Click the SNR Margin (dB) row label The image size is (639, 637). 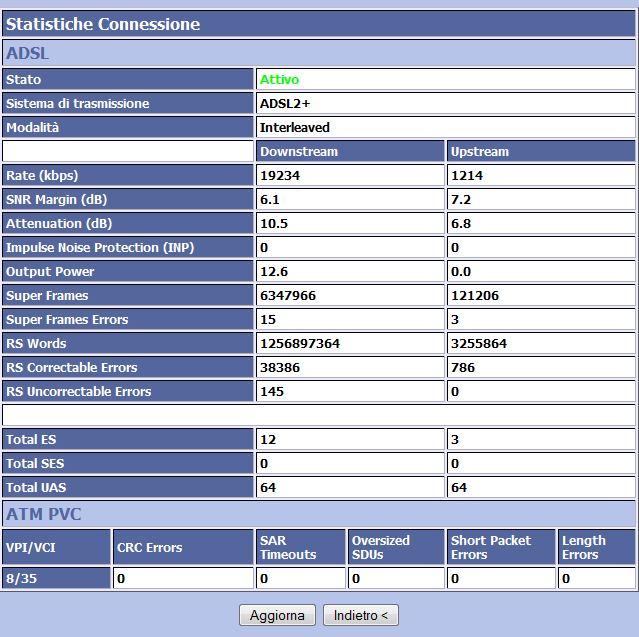click(x=56, y=199)
